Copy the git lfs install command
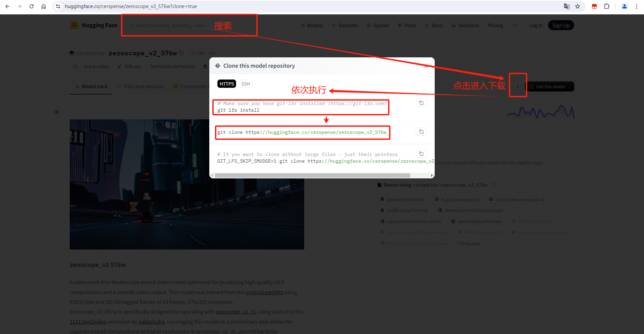The width and height of the screenshot is (644, 334). pyautogui.click(x=421, y=103)
